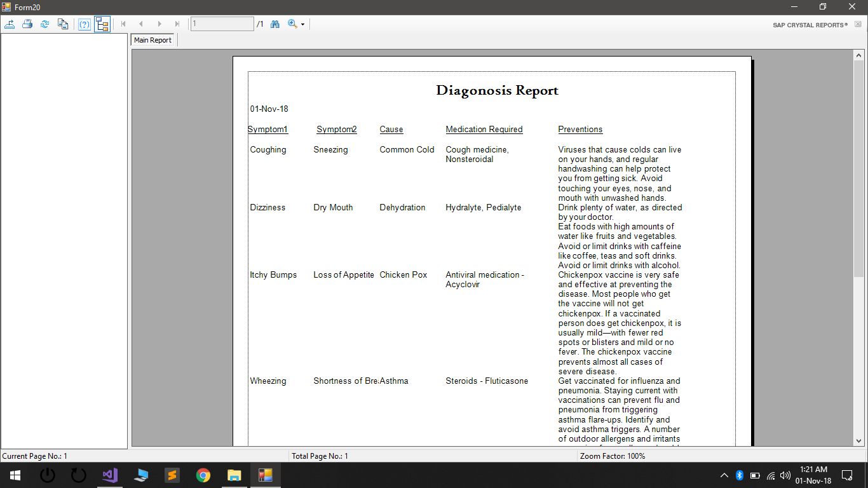Open File Explorer from the taskbar
868x488 pixels.
click(234, 475)
